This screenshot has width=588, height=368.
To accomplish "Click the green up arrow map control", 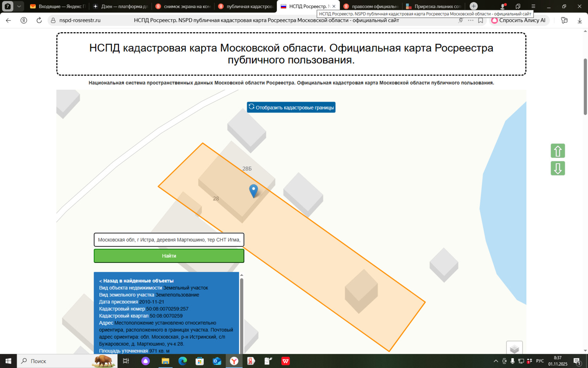I will 557,151.
